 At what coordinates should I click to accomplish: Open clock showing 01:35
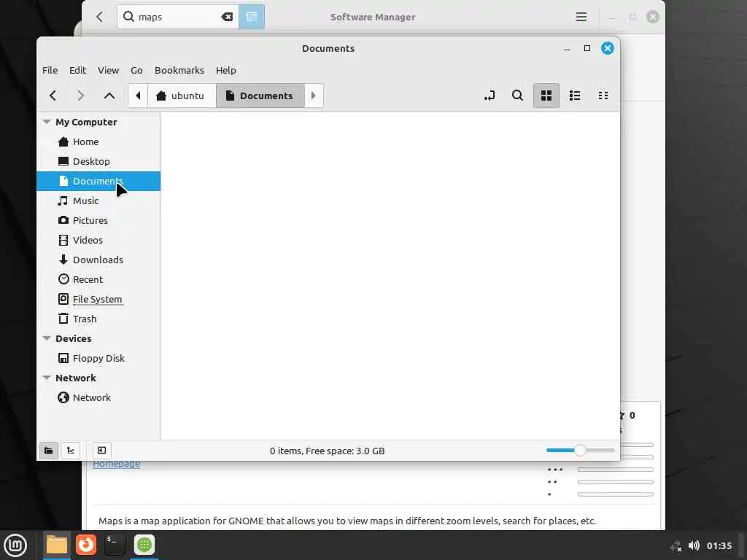719,545
